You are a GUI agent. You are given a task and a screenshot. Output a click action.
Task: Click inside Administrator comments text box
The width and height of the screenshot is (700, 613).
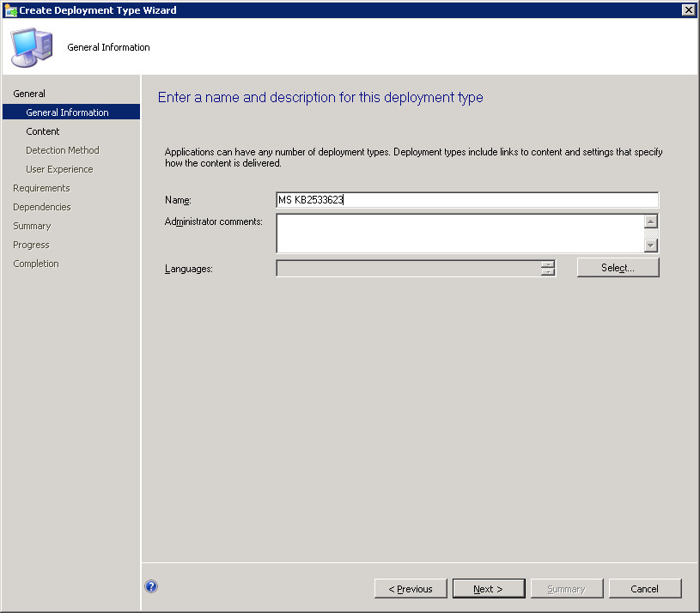[460, 233]
